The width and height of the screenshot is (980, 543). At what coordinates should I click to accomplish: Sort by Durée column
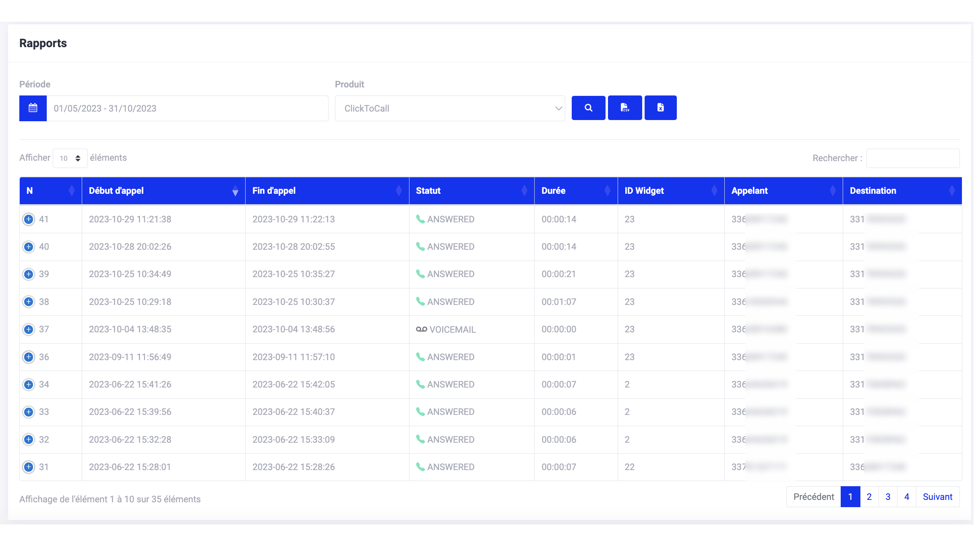[x=576, y=191]
